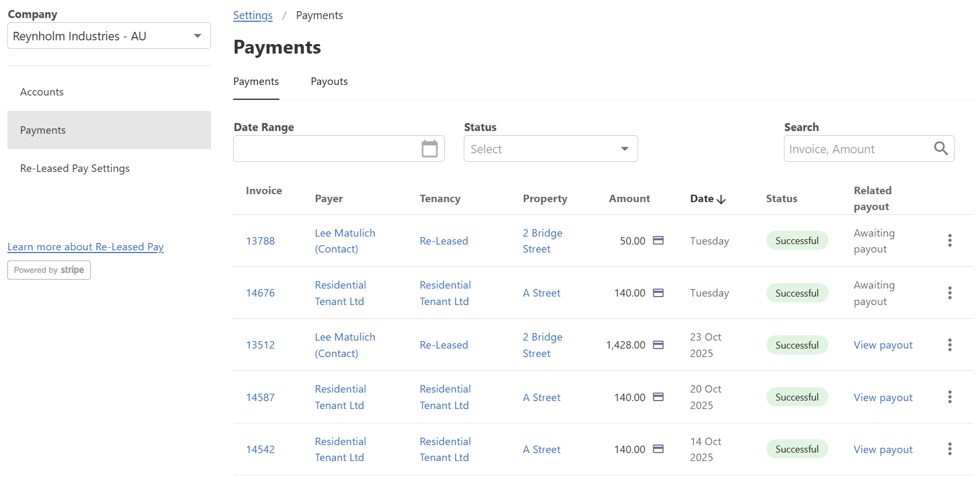Open the three-dot menu for invoice 13788
980x478 pixels.
point(949,240)
